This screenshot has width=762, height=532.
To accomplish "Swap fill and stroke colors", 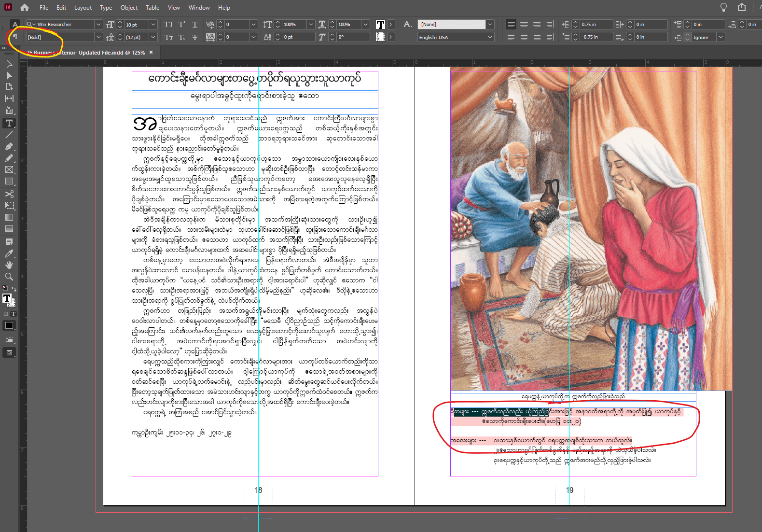I will pos(14,289).
